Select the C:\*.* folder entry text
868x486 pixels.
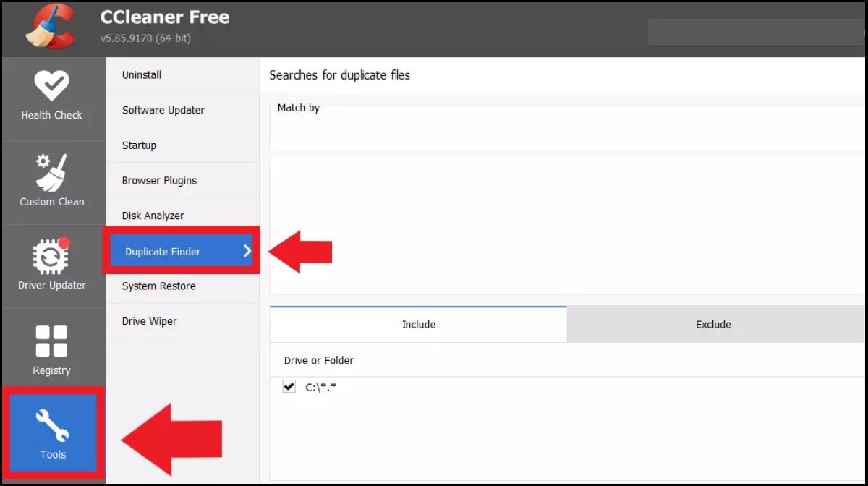pos(321,388)
